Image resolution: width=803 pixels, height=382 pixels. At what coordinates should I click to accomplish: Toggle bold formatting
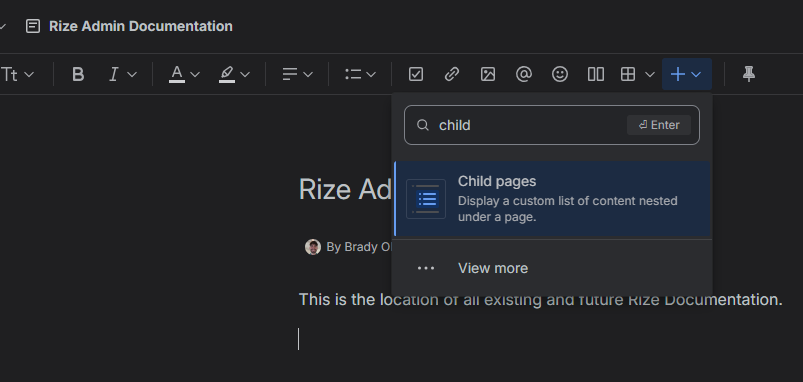[78, 75]
